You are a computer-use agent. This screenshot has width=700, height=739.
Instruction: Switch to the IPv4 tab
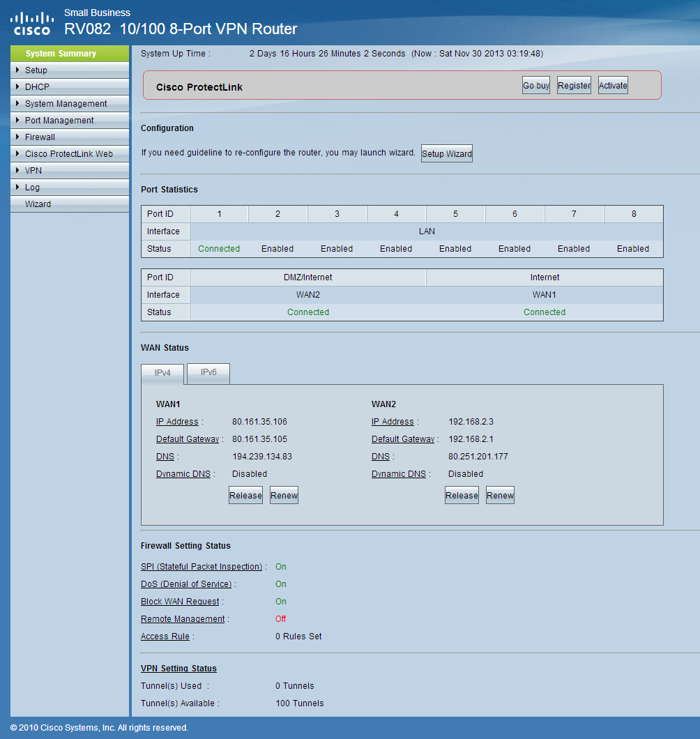162,373
